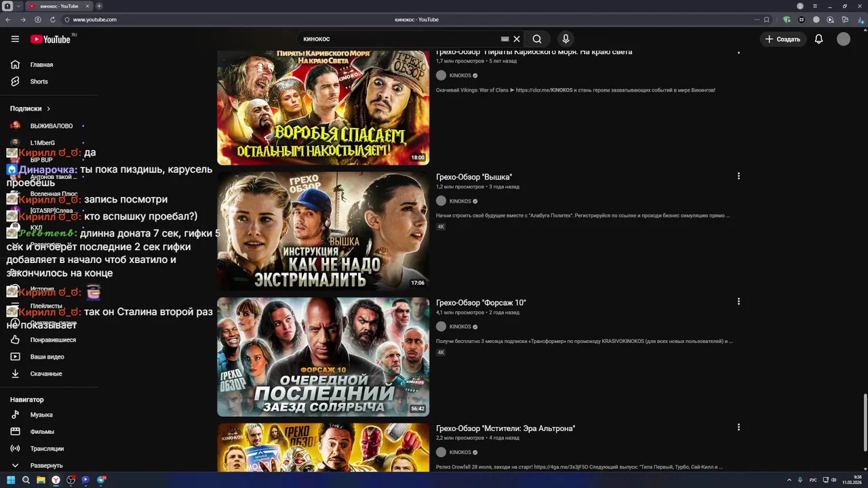Open Yandex Browser from the taskbar
Screen dimensions: 868x488
pos(56,480)
